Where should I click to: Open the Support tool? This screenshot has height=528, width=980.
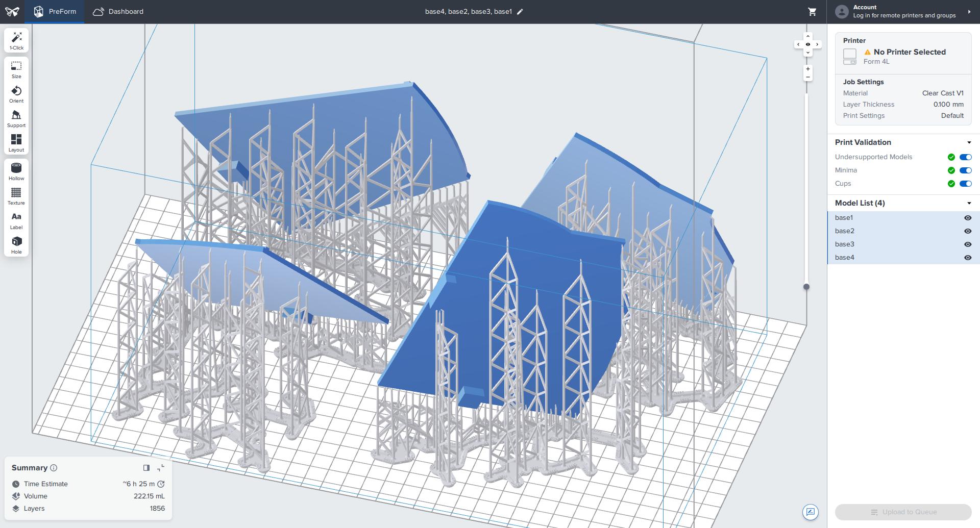coord(16,119)
